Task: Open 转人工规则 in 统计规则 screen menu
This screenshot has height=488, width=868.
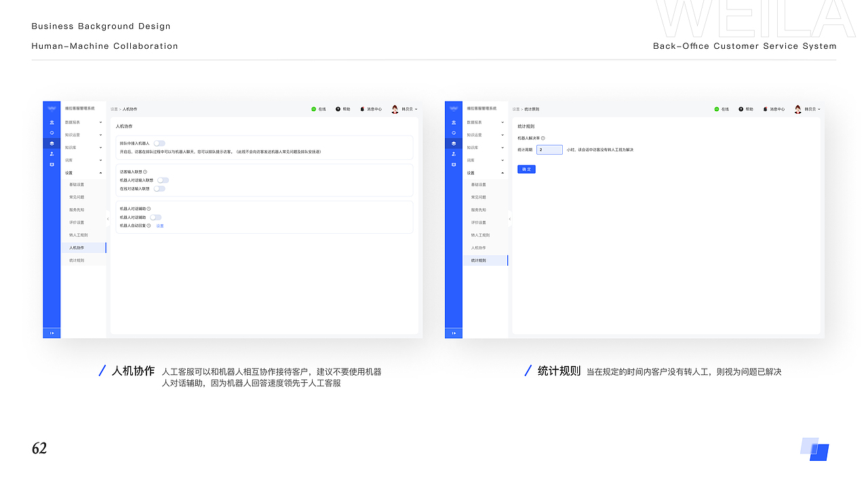Action: pos(481,235)
